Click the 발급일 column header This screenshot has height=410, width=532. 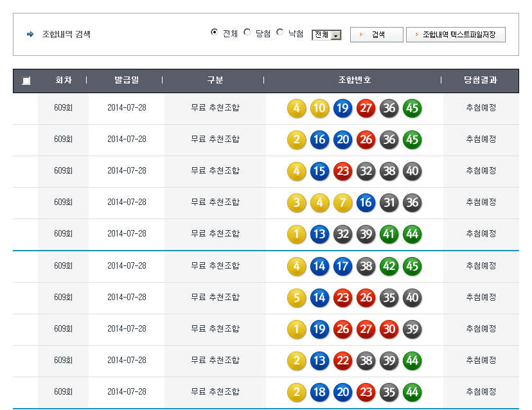pyautogui.click(x=127, y=80)
